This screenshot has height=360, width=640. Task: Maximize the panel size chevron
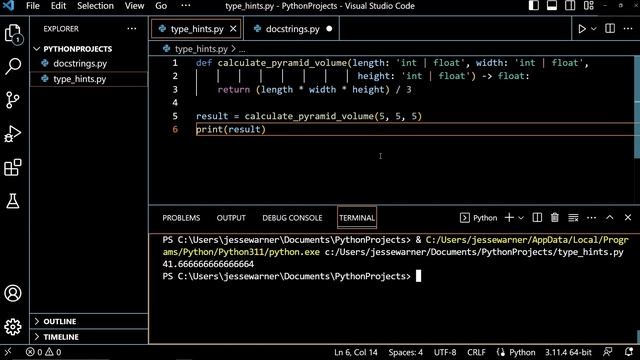click(x=609, y=218)
